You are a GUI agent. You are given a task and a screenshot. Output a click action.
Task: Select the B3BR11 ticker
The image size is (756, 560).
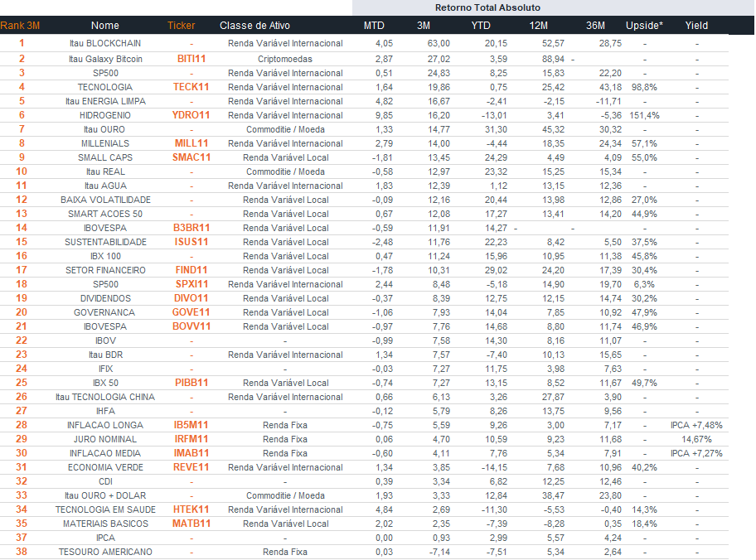(191, 228)
